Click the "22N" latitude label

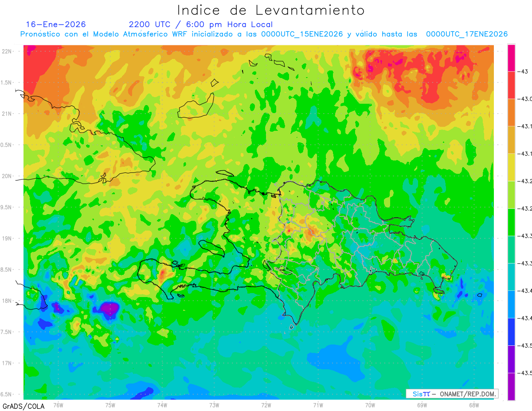[8, 51]
